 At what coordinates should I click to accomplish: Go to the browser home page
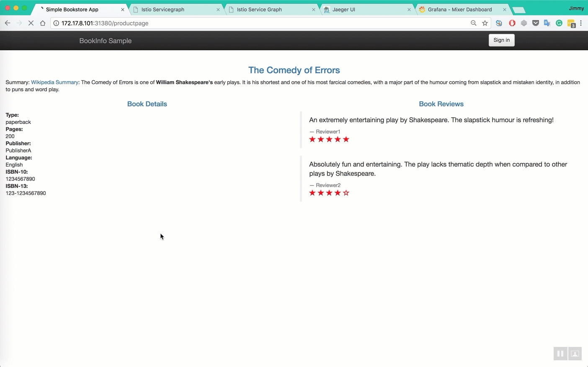click(42, 23)
